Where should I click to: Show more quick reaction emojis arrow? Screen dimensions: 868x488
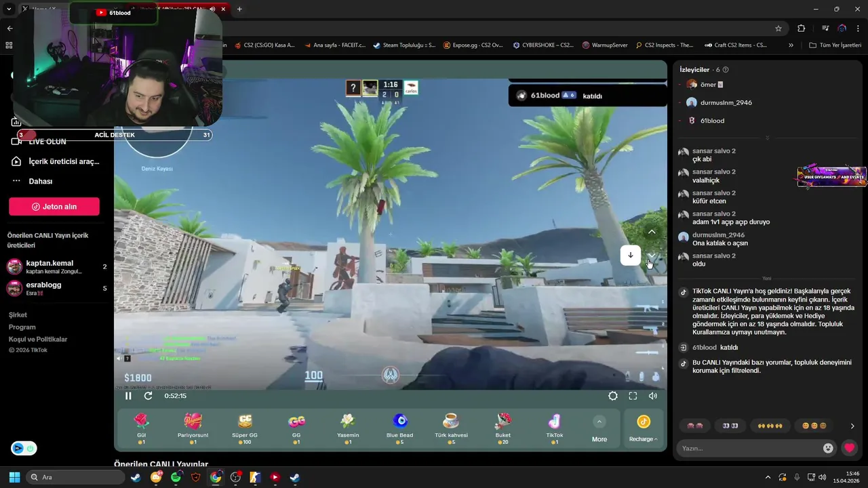pyautogui.click(x=852, y=426)
